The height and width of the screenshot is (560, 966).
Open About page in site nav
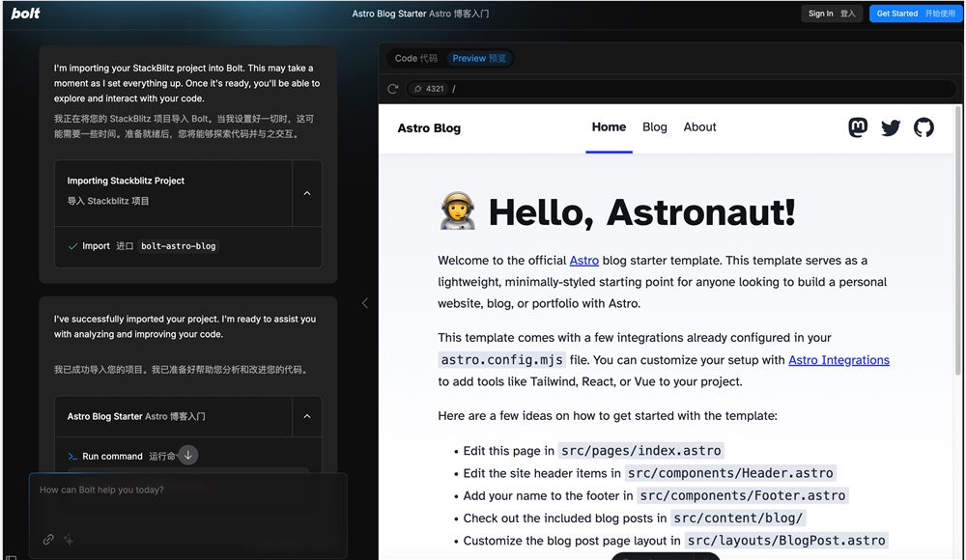click(699, 126)
